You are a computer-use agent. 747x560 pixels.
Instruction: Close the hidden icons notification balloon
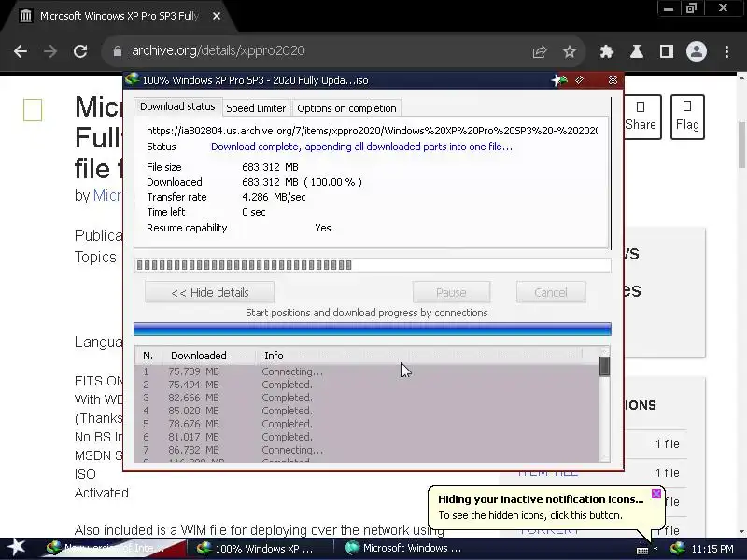[656, 494]
